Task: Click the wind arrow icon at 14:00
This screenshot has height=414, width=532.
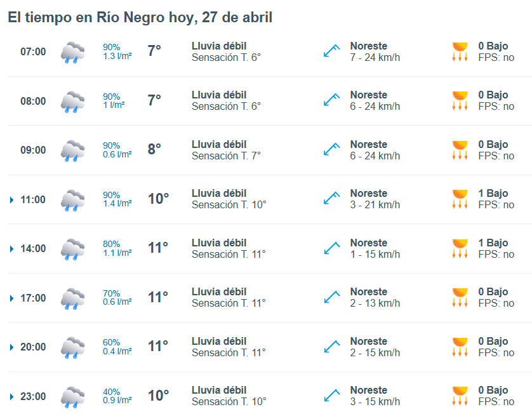Action: [x=331, y=248]
